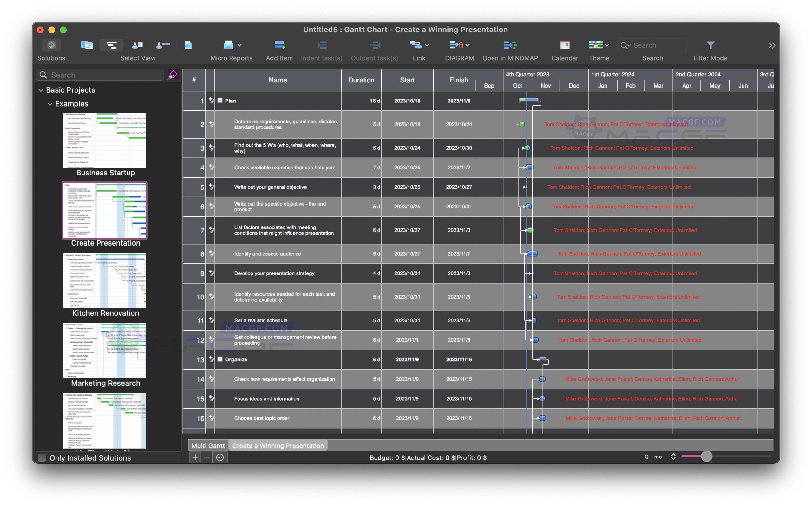Switch to the Multi Gantt tab
This screenshot has height=506, width=812.
point(207,445)
